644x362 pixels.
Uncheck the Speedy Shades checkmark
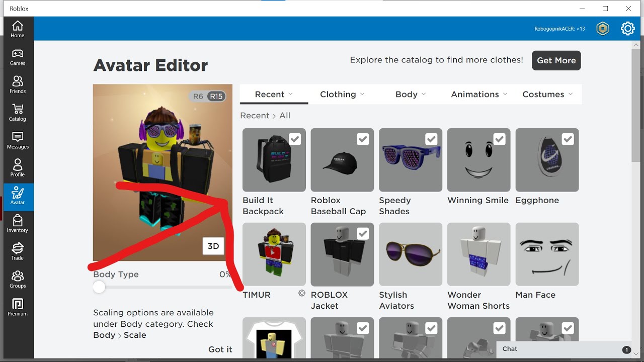click(x=431, y=139)
